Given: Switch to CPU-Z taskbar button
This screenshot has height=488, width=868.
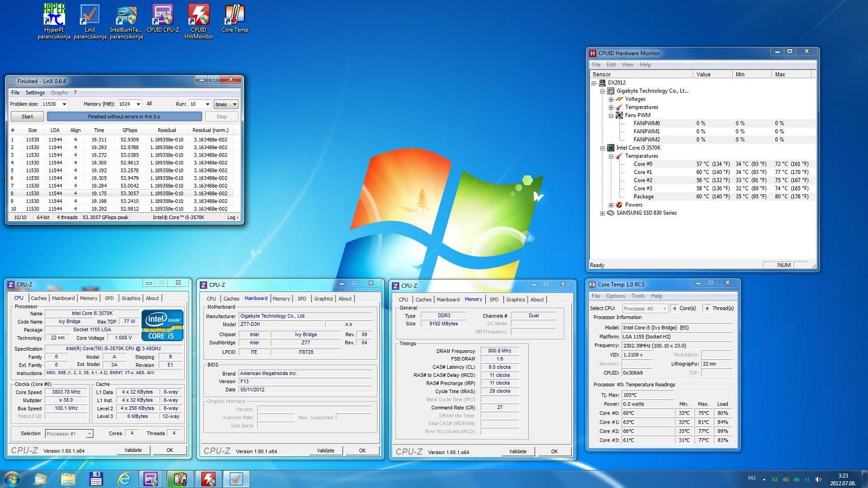Looking at the screenshot, I should click(x=151, y=479).
